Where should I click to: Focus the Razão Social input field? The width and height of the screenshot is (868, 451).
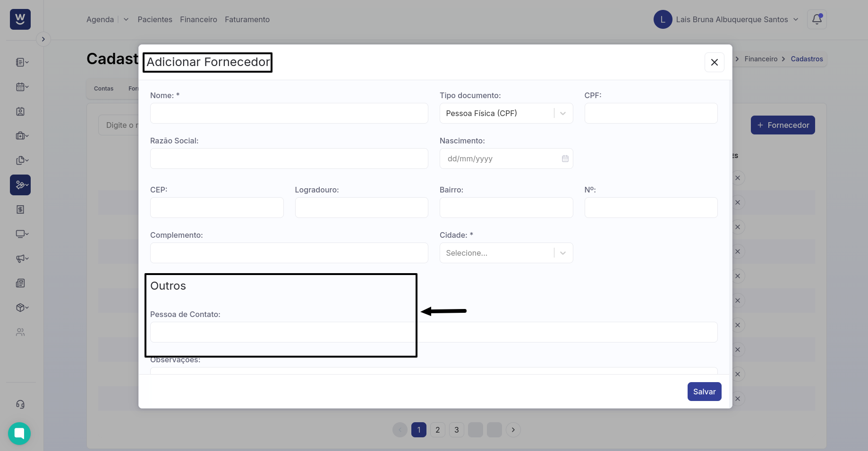(x=289, y=159)
